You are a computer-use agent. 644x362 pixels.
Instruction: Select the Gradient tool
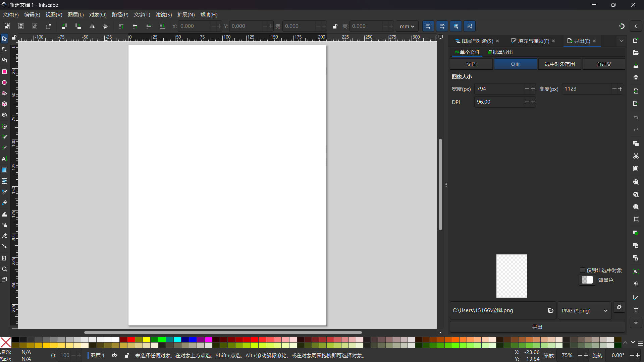[x=4, y=170]
